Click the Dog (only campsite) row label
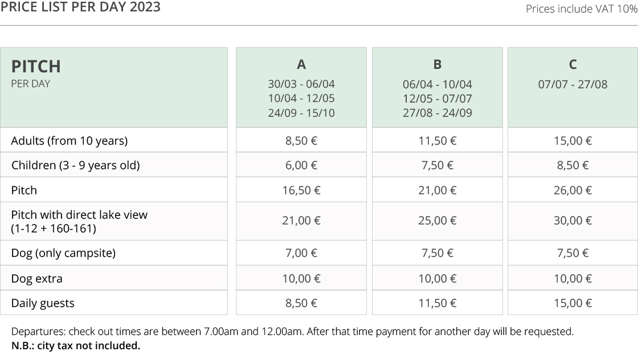 tap(63, 253)
